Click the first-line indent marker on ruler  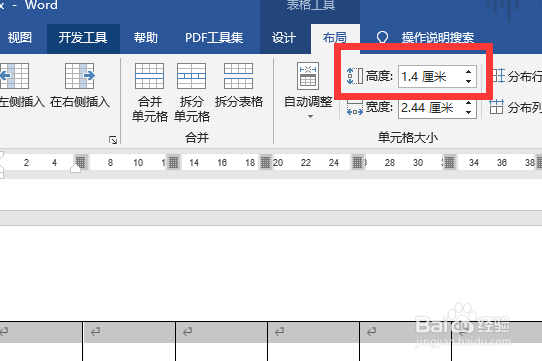coord(1,155)
